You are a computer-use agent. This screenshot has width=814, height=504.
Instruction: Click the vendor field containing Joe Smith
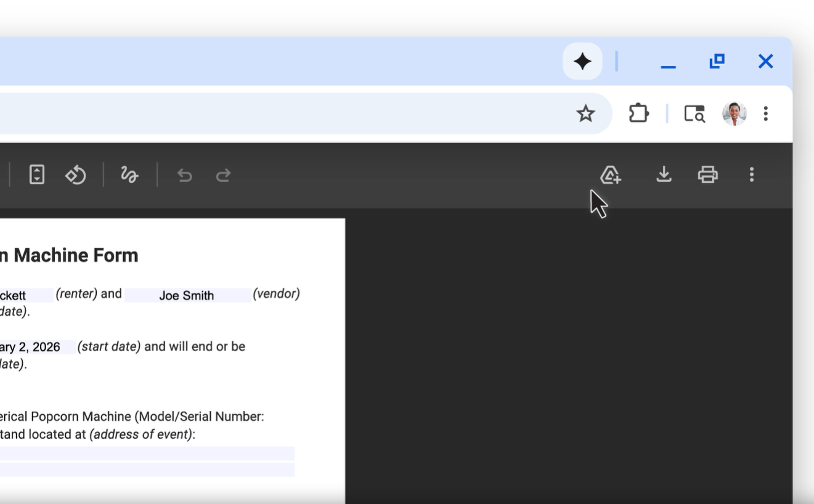187,295
